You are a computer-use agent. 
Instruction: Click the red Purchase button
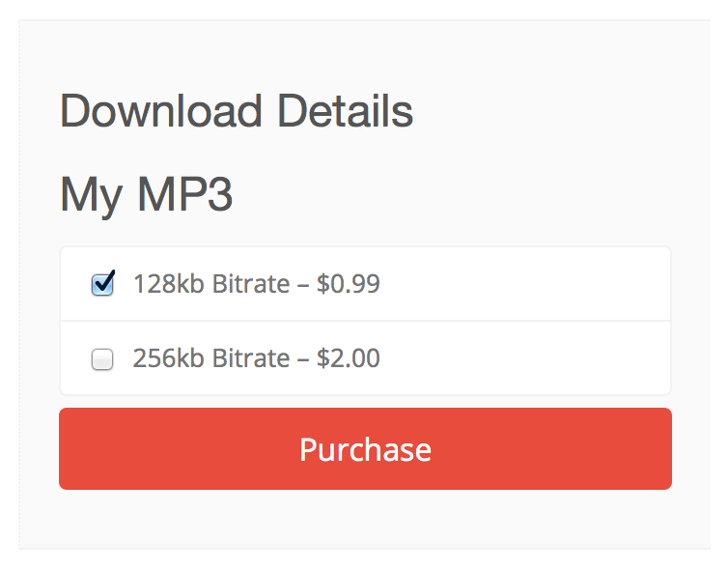(x=365, y=448)
